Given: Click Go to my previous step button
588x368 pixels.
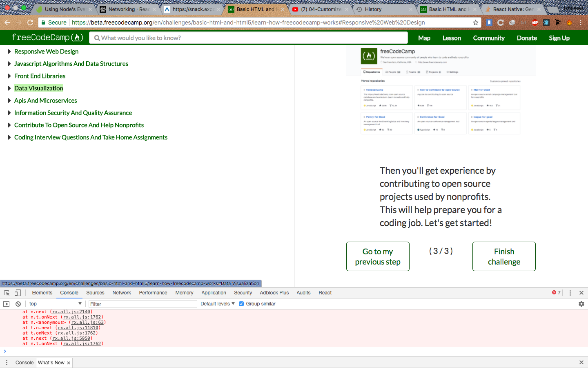Looking at the screenshot, I should pyautogui.click(x=378, y=256).
